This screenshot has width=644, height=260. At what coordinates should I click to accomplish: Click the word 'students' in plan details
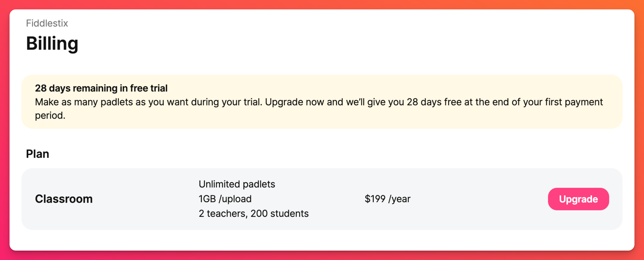(x=289, y=213)
